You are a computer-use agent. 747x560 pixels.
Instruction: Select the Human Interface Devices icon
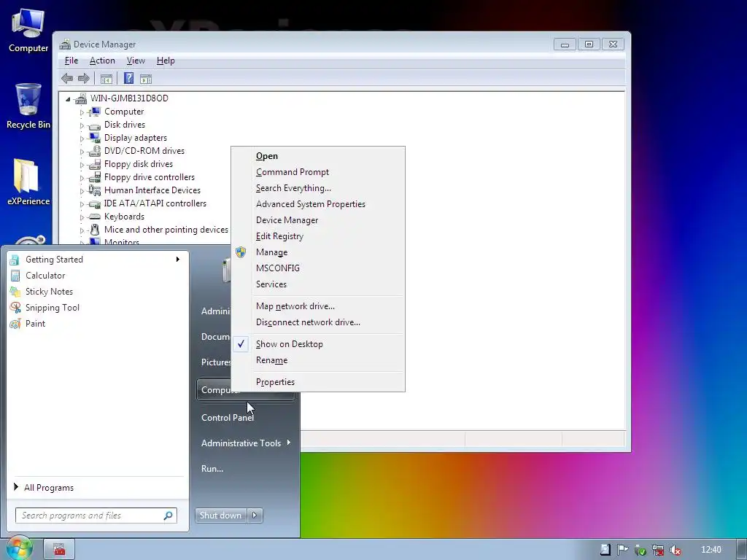pyautogui.click(x=94, y=190)
